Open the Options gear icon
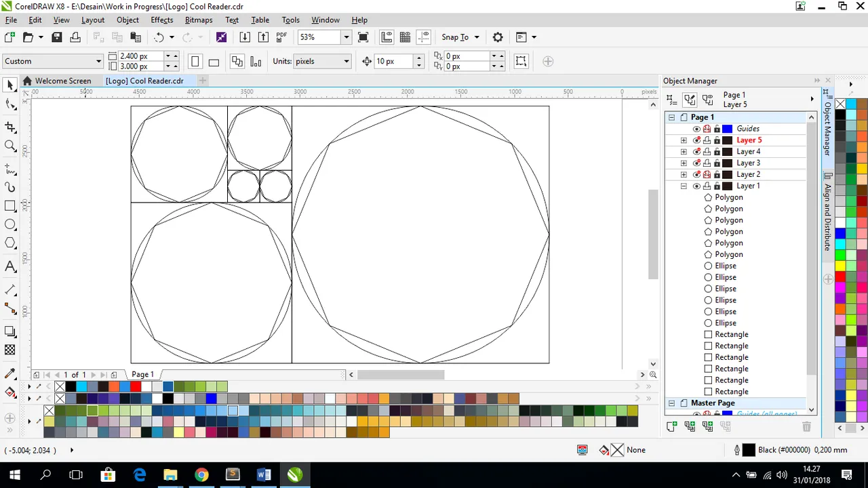868x488 pixels. tap(498, 37)
